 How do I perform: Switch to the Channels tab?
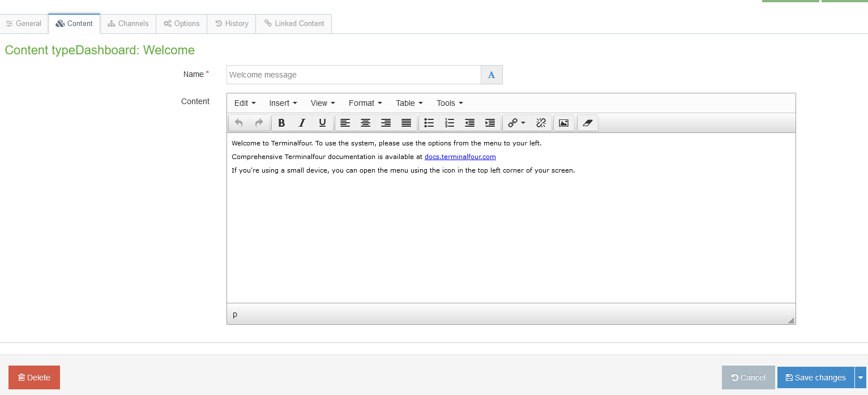click(128, 23)
